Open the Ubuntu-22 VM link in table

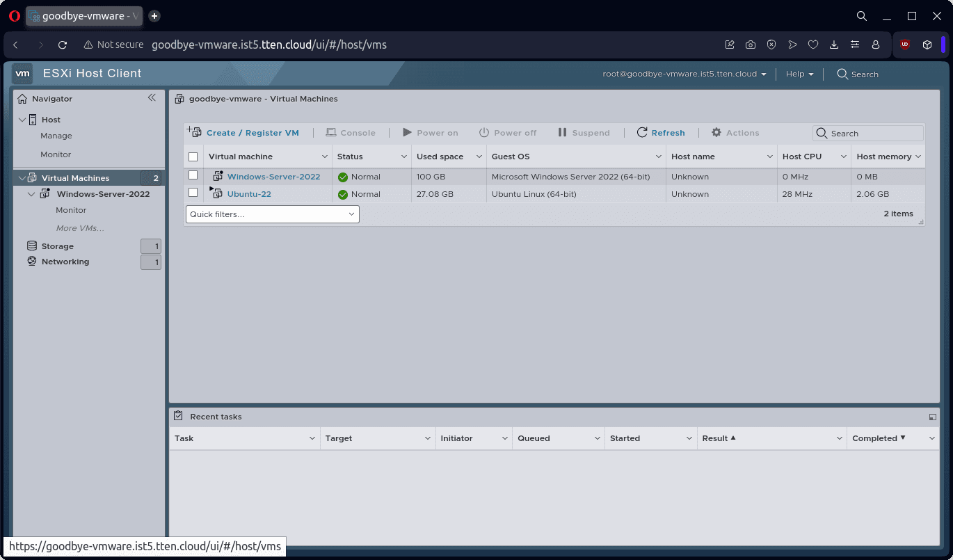pyautogui.click(x=249, y=194)
